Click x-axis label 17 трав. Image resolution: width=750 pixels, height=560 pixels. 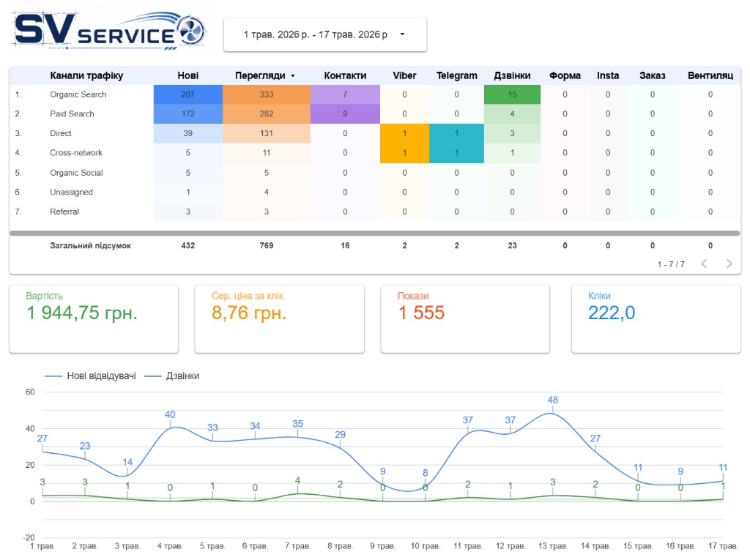(x=723, y=546)
